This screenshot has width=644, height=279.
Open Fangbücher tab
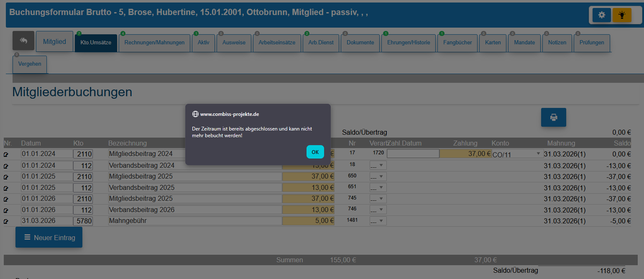[457, 42]
